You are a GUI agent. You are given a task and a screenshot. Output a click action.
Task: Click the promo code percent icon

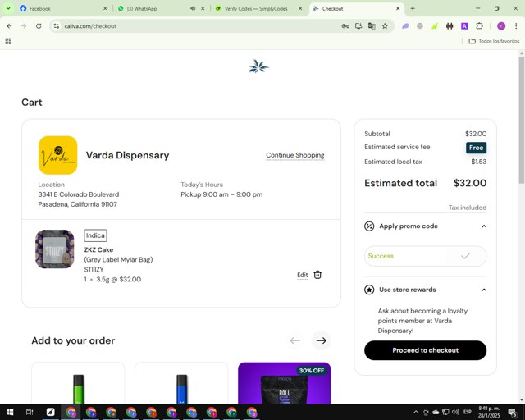[369, 226]
